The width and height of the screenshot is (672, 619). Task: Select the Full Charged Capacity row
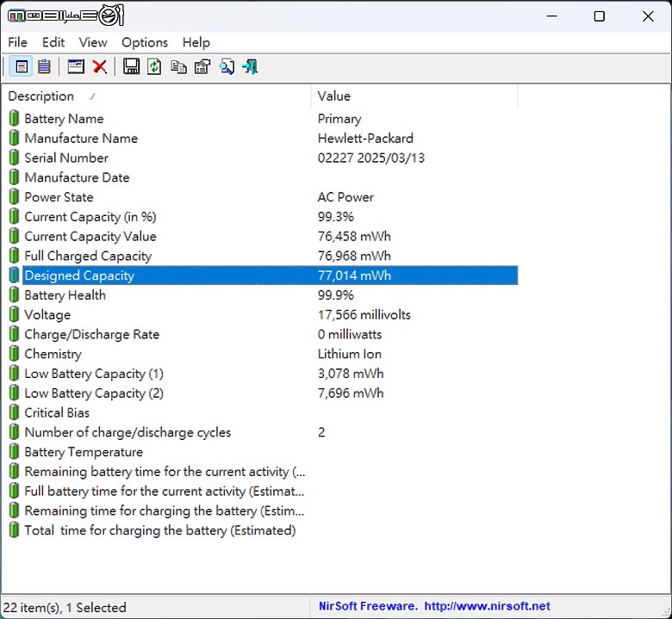pos(88,256)
